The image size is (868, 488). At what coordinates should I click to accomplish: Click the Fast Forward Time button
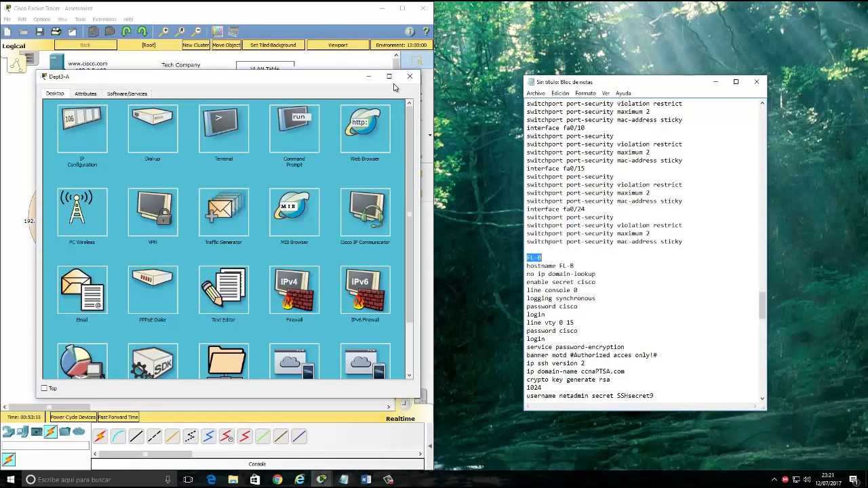click(x=118, y=417)
